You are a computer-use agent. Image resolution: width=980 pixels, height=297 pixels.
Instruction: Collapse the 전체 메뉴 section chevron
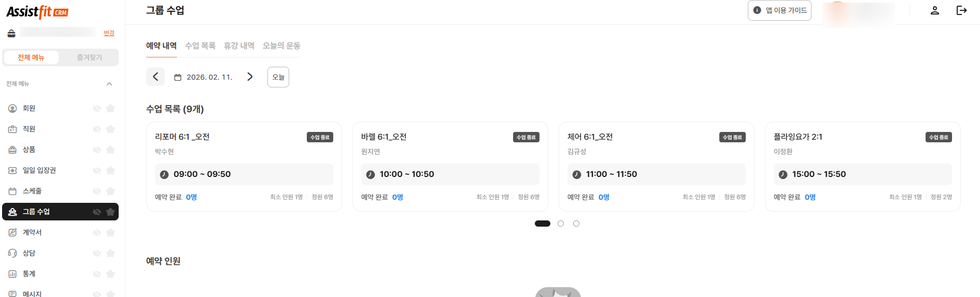point(109,84)
